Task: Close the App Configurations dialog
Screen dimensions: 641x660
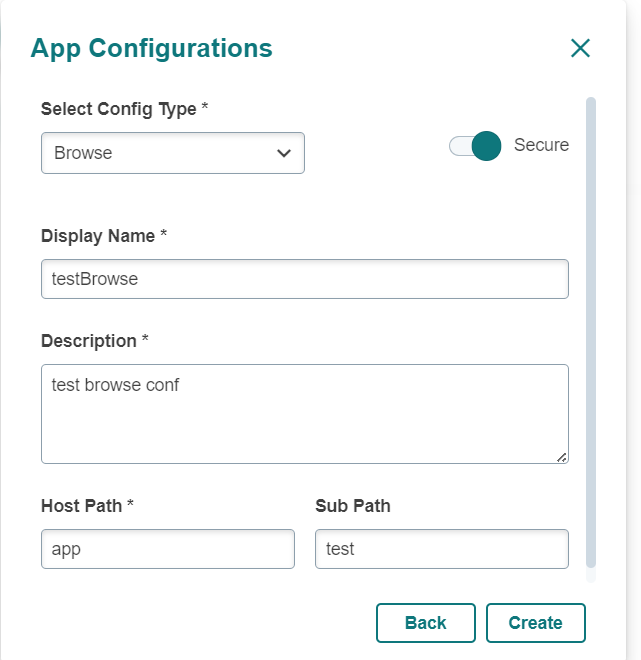Action: coord(580,48)
